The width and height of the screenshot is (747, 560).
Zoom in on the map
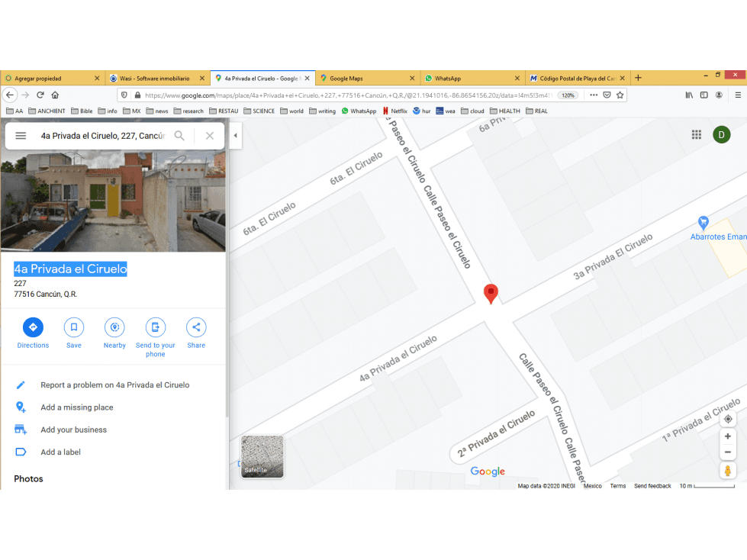click(728, 436)
